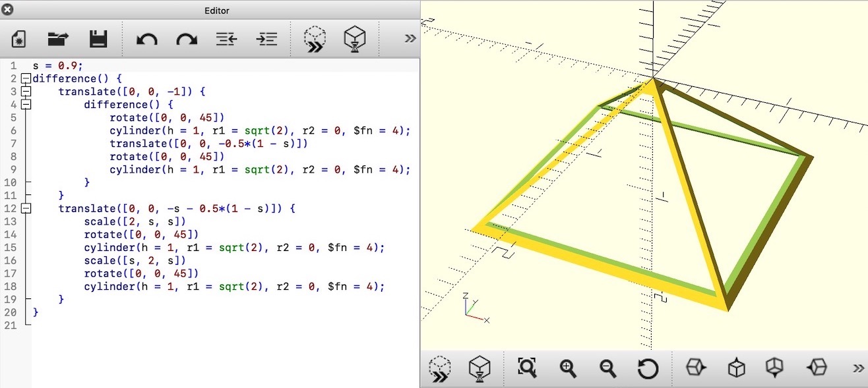Viewport: 868px width, 388px height.
Task: Click 'scale([2, s, s])' in the code
Action: click(x=135, y=222)
